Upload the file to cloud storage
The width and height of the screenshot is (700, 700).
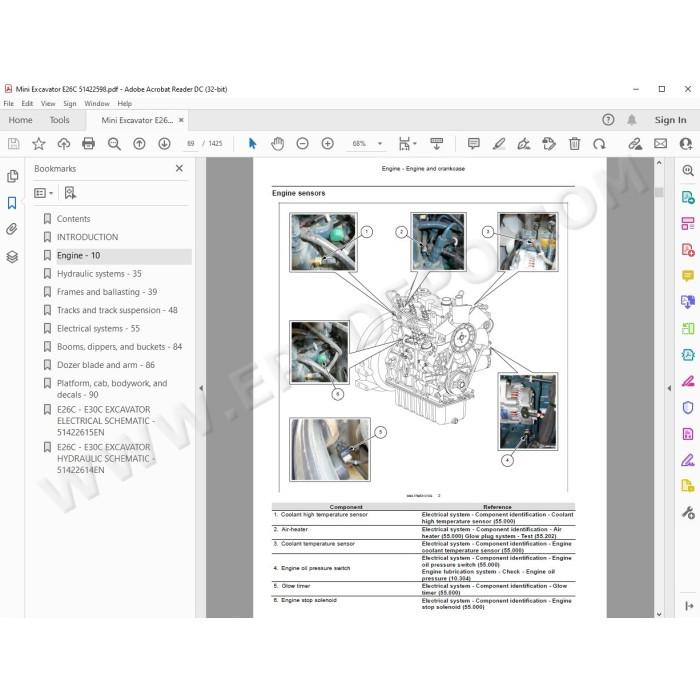(64, 144)
